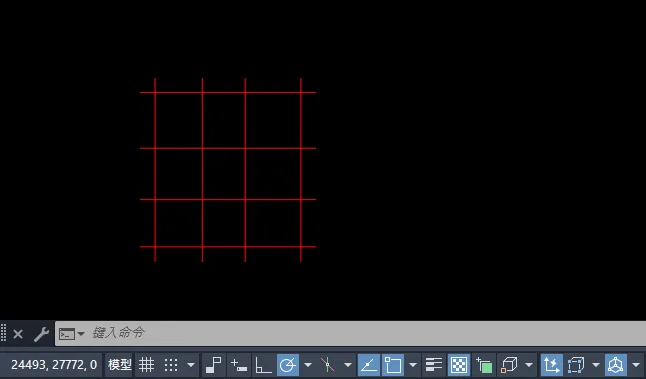Toggle selection cycling icon
This screenshot has width=646, height=379.
[484, 365]
